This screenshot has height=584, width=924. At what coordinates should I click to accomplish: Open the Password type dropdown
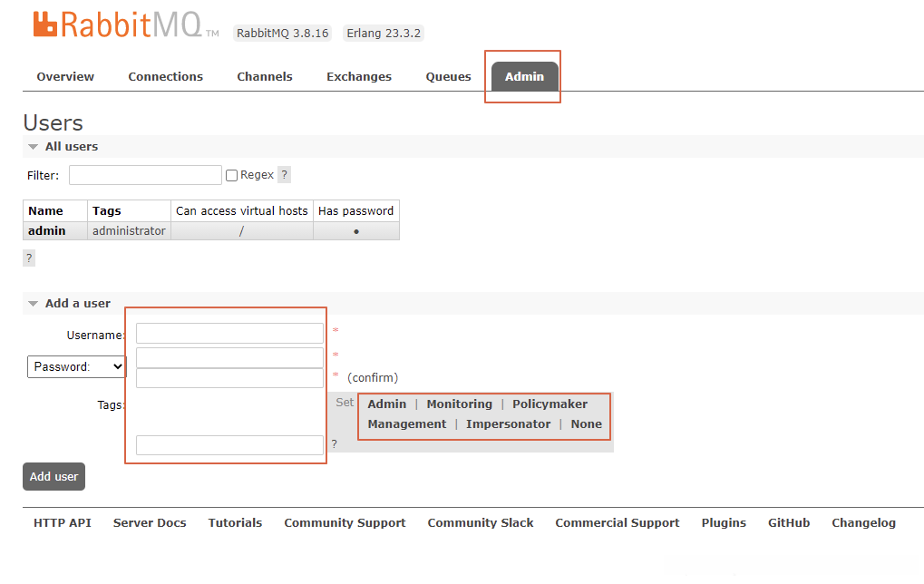tap(76, 366)
